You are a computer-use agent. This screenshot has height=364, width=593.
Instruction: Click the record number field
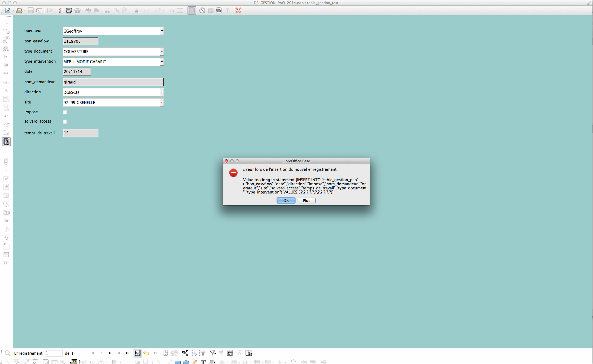[54, 353]
